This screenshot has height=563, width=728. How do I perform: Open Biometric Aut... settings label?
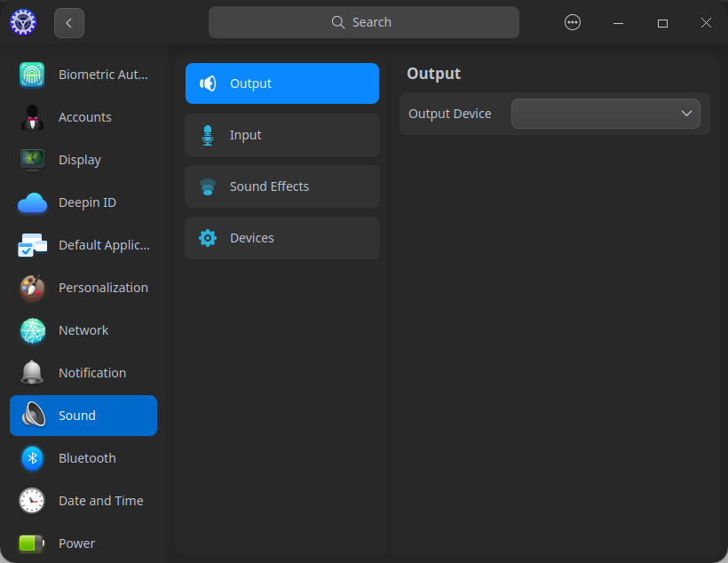click(103, 75)
